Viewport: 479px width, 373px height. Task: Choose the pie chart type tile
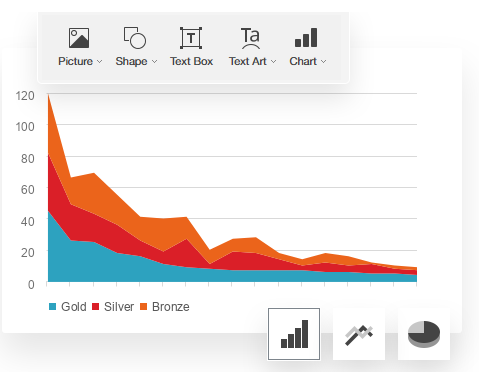[424, 334]
